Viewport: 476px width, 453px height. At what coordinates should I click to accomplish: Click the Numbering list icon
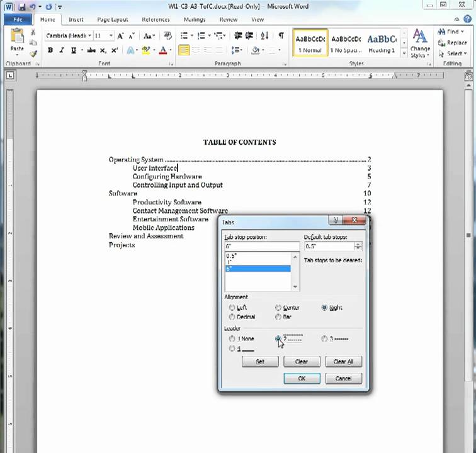(201, 36)
